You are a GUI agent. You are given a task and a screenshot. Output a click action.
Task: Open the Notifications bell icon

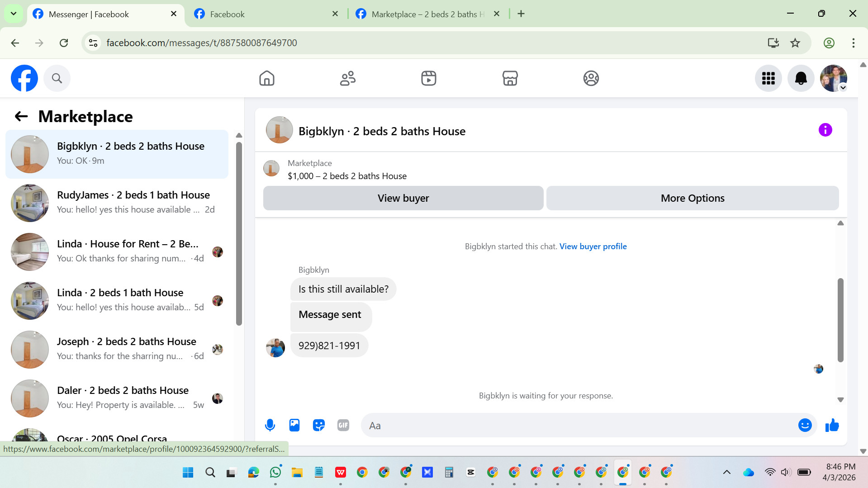801,78
